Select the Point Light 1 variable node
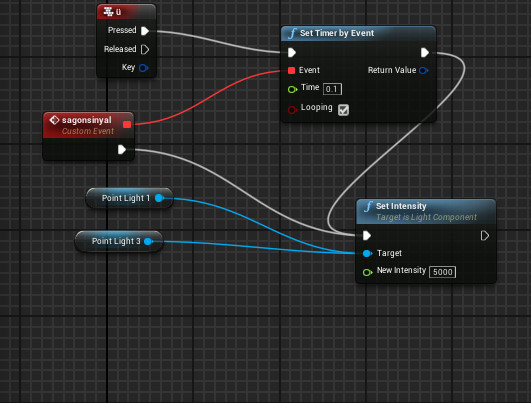 [129, 198]
